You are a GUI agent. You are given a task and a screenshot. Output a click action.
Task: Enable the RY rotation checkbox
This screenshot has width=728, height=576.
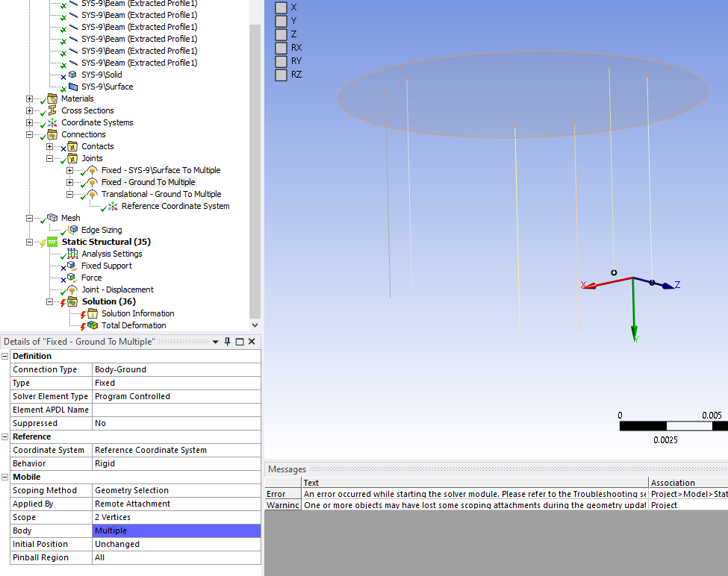click(281, 61)
